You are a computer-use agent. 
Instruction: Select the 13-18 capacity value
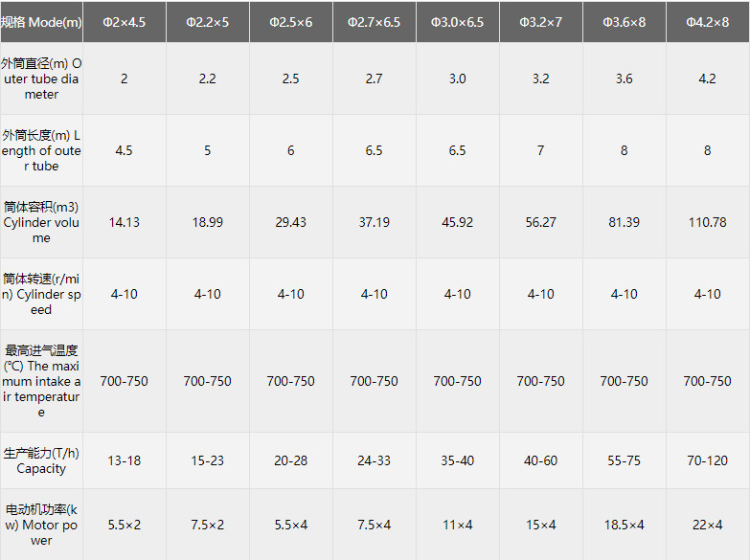pos(125,460)
